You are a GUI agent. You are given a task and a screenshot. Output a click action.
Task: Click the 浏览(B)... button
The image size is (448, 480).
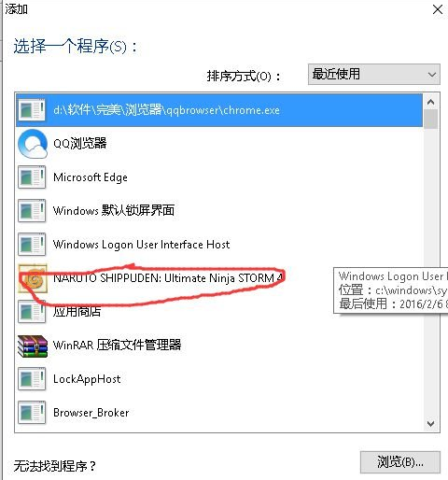tap(400, 462)
